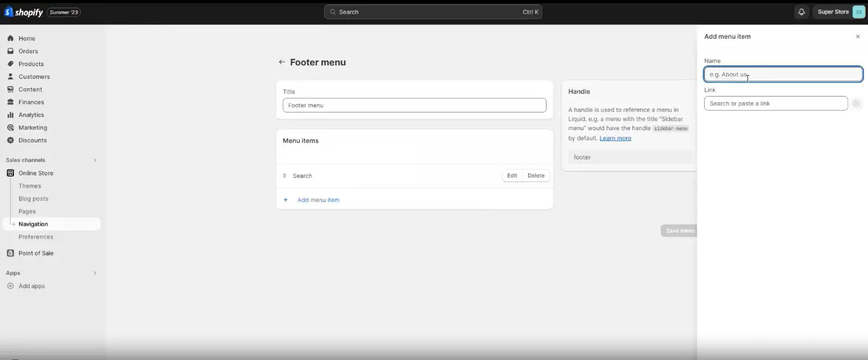868x360 pixels.
Task: Clear the Link field with the circle icon
Action: click(x=856, y=103)
